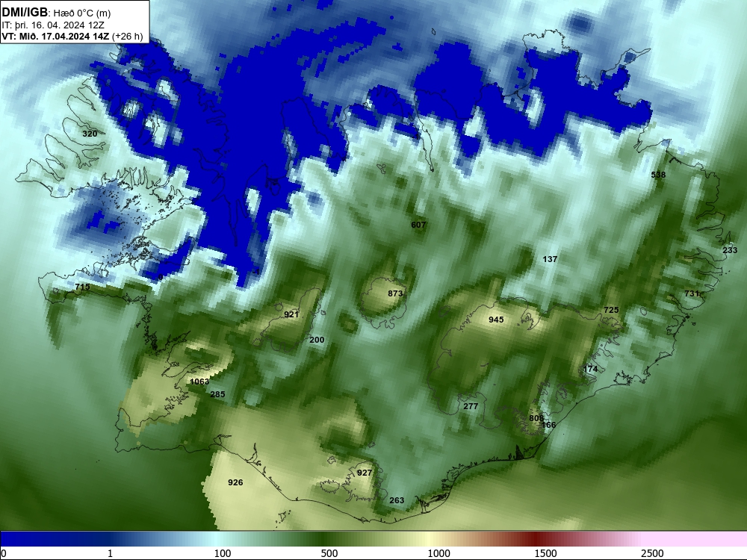Viewport: 747px width, 560px height.
Task: Click the 1500 tick on the color scale
Action: 546,553
